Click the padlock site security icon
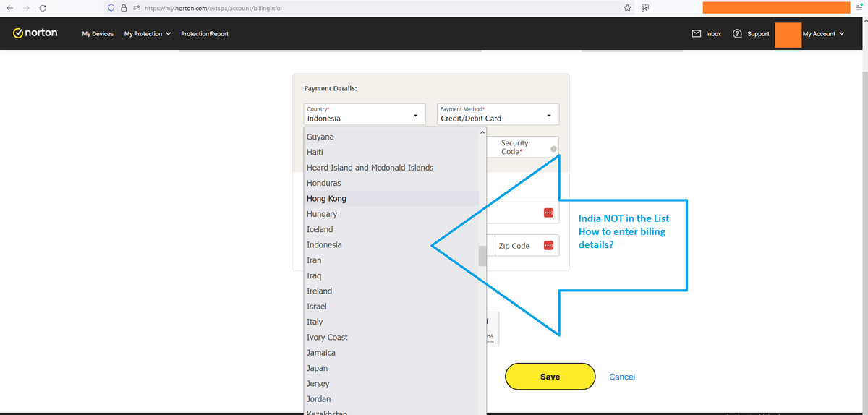Viewport: 868px width, 415px height. point(124,8)
